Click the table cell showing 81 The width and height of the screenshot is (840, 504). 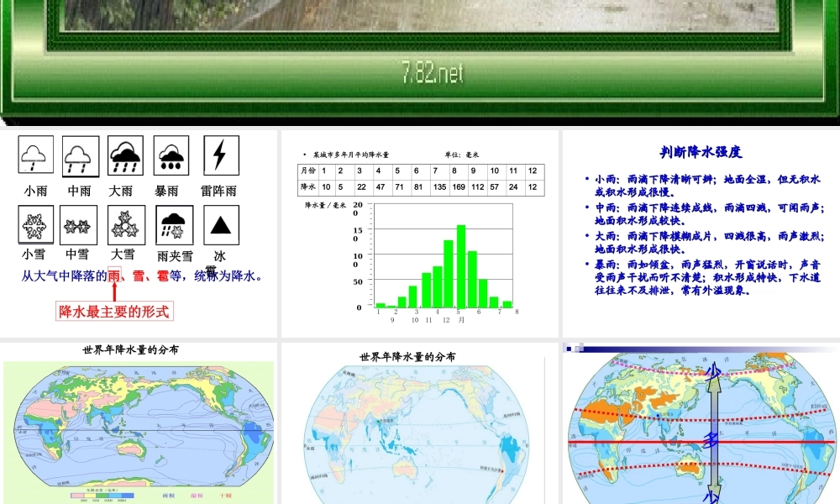(x=421, y=187)
